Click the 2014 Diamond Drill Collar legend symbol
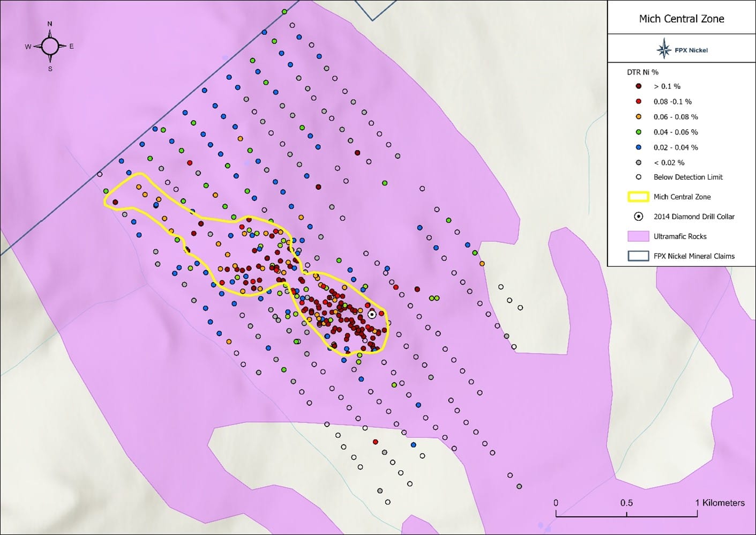 (638, 217)
